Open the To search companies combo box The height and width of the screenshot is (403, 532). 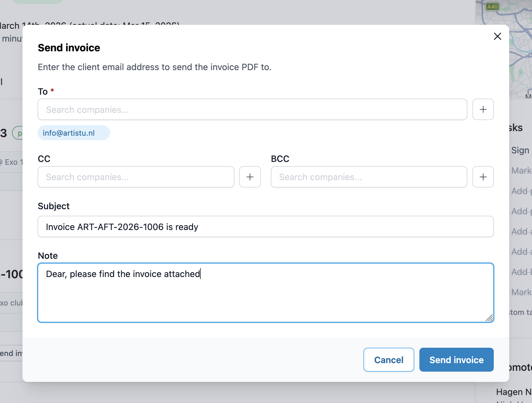(252, 109)
